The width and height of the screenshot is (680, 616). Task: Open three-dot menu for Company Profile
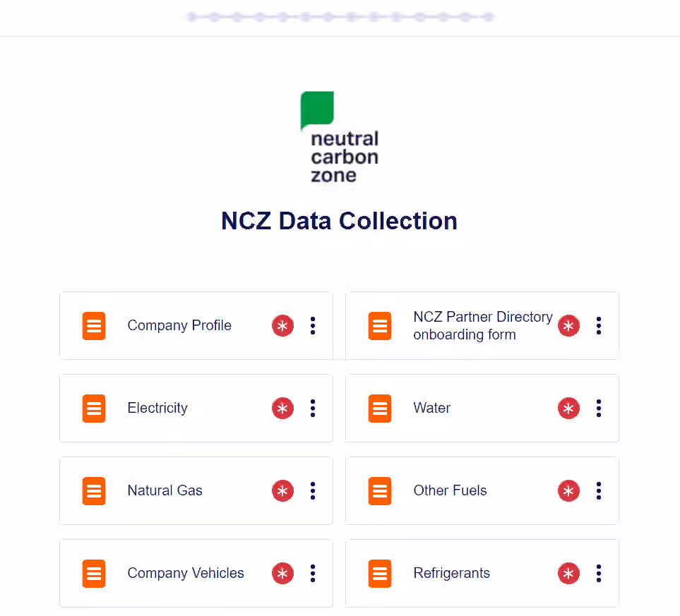tap(313, 325)
